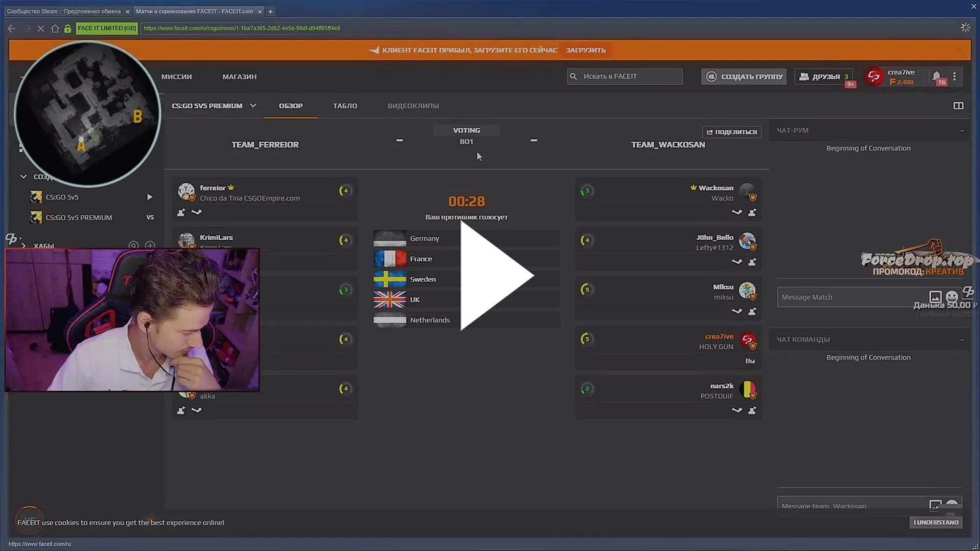
Task: Click the checkmark icon on akka row
Action: coord(197,410)
